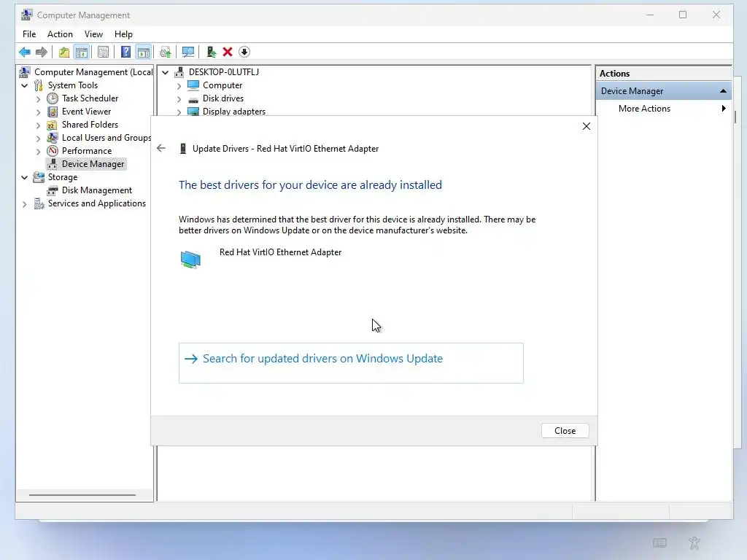Select Services and Applications in the tree
Screen dimensions: 747x560
click(97, 203)
